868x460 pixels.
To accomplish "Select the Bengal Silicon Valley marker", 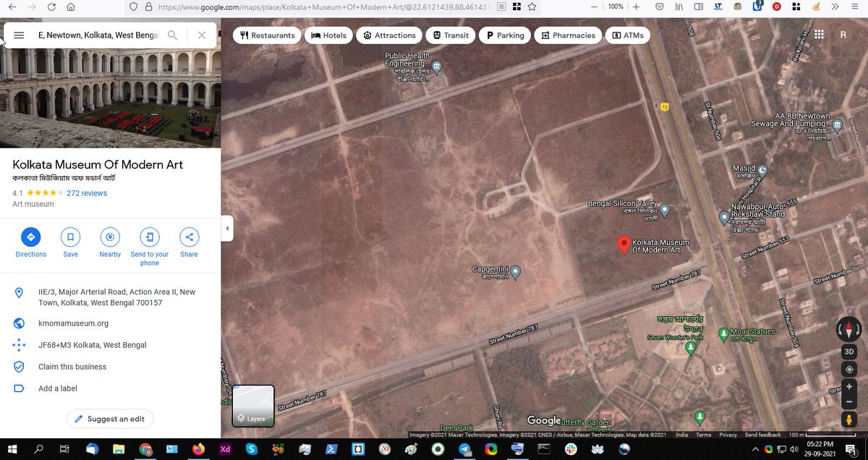I will pos(665,210).
